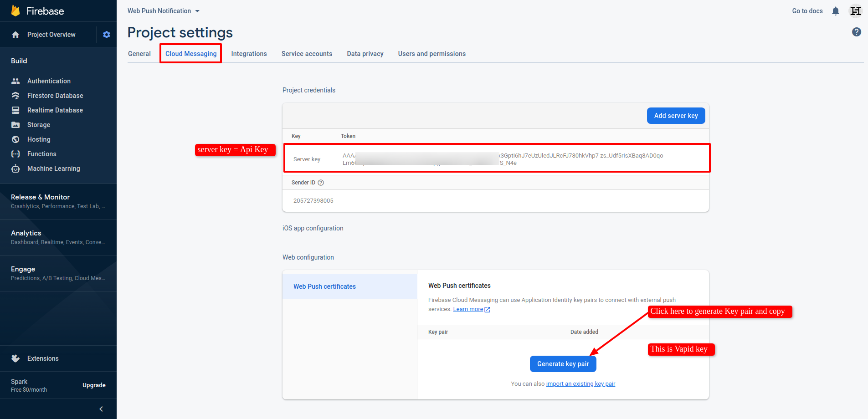The width and height of the screenshot is (868, 419).
Task: Click the Add server key button
Action: point(676,116)
